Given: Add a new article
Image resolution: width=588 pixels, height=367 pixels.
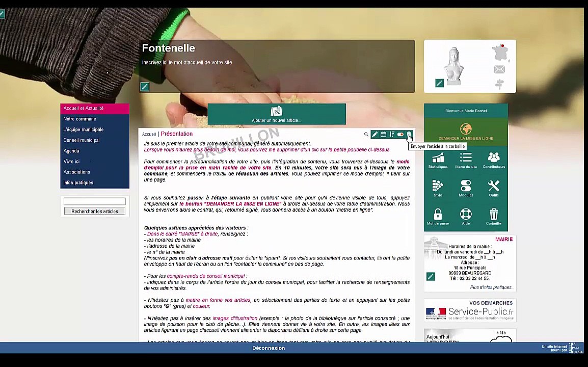Looking at the screenshot, I should 277,114.
